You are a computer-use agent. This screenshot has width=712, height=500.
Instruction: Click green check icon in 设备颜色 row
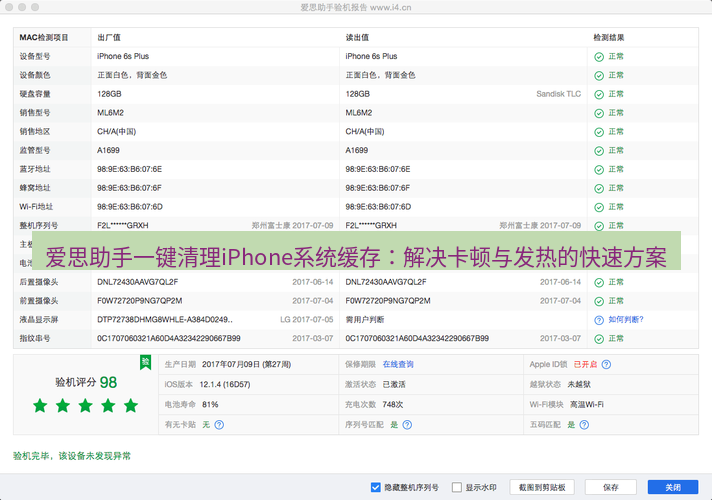click(599, 75)
